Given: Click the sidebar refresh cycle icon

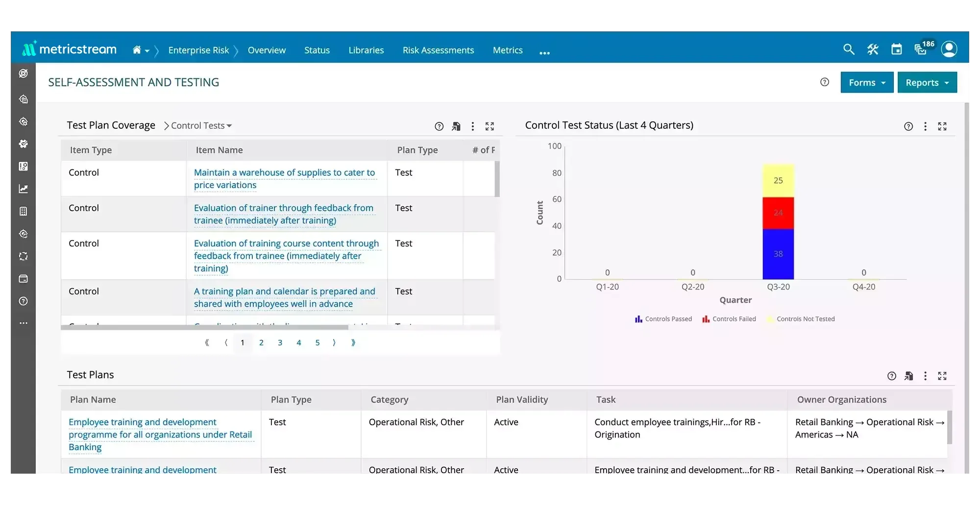Looking at the screenshot, I should point(23,256).
